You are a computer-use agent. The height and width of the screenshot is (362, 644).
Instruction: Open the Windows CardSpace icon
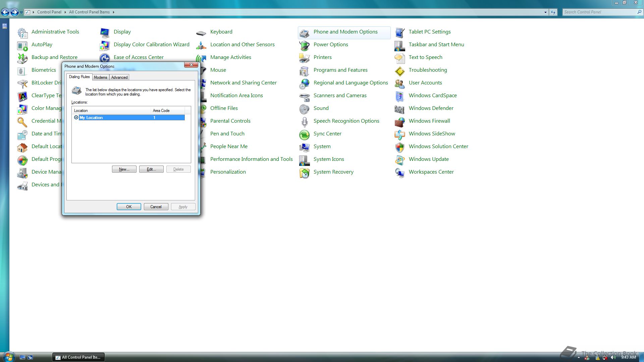400,96
